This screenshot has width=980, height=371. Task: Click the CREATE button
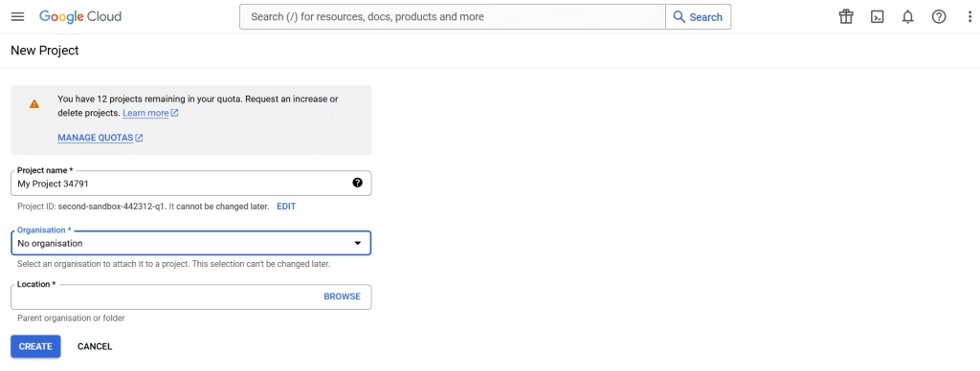35,347
